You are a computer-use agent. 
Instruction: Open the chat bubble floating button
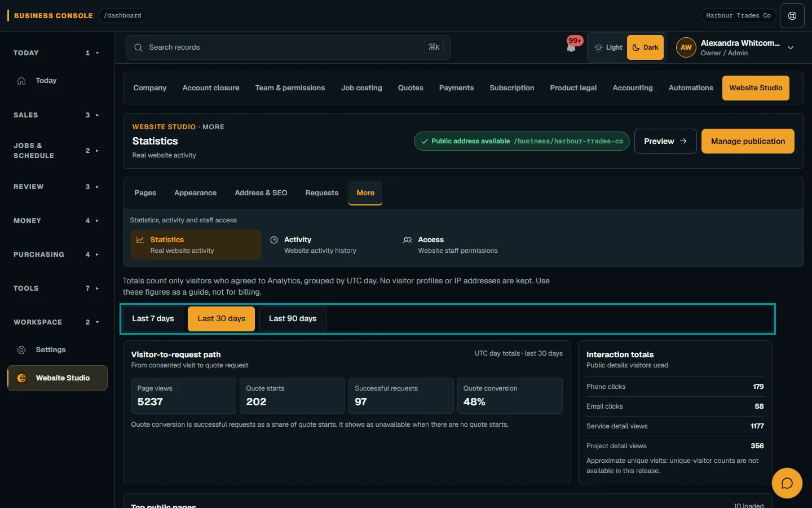(x=787, y=483)
